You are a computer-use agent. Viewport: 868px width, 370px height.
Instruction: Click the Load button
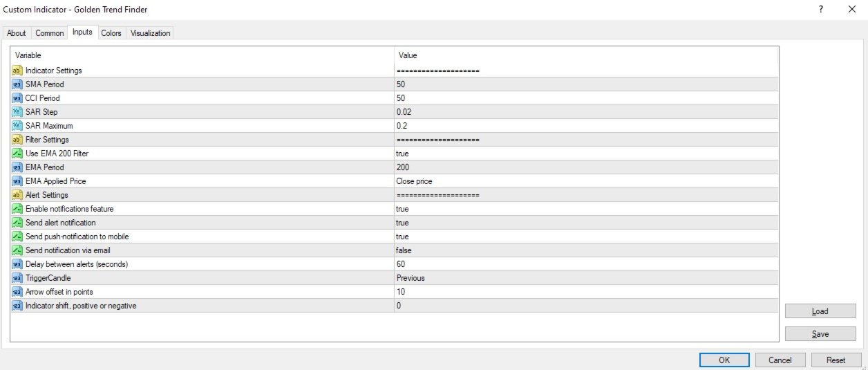(x=820, y=311)
